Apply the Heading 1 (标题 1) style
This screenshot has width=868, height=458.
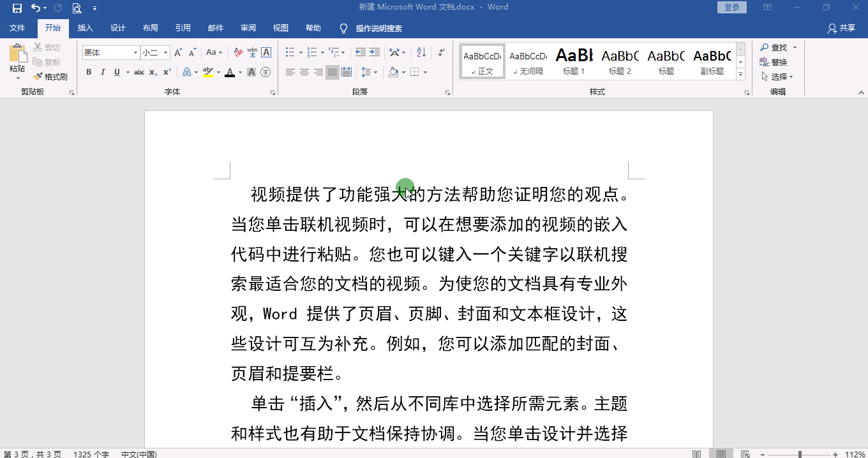(574, 62)
